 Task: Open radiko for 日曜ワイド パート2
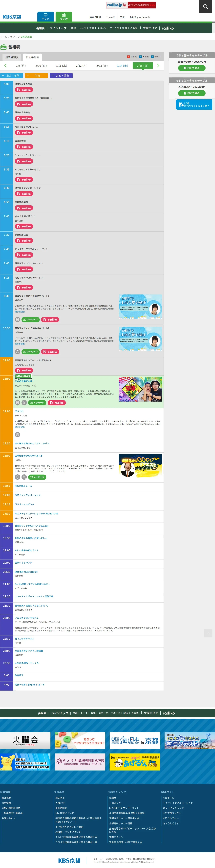(50, 352)
